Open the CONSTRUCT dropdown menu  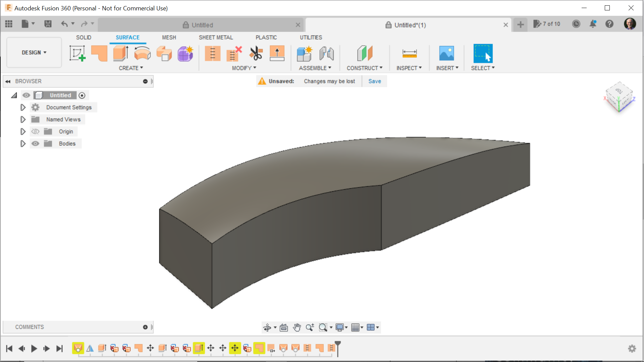[x=365, y=68]
